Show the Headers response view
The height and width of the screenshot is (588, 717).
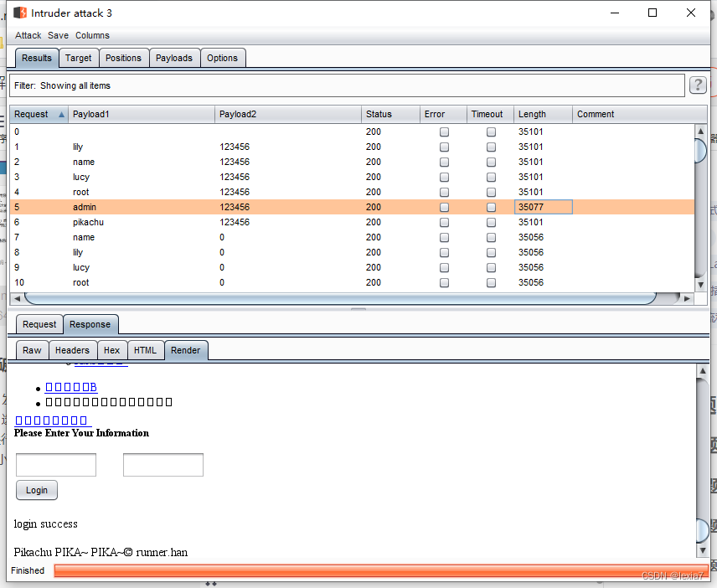click(x=72, y=350)
